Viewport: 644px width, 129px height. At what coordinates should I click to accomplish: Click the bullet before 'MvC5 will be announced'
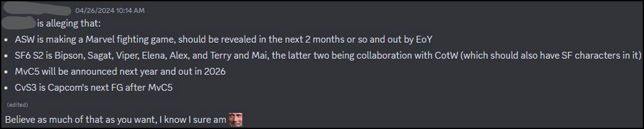[6, 72]
